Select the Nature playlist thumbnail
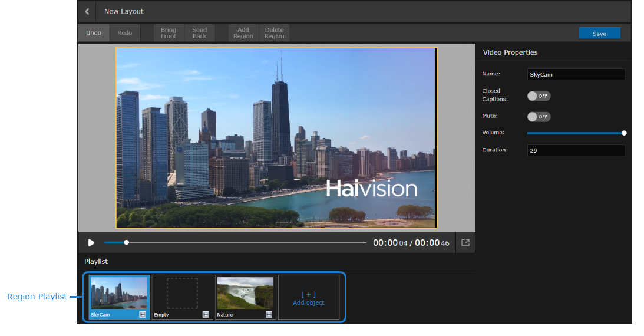 coord(245,293)
